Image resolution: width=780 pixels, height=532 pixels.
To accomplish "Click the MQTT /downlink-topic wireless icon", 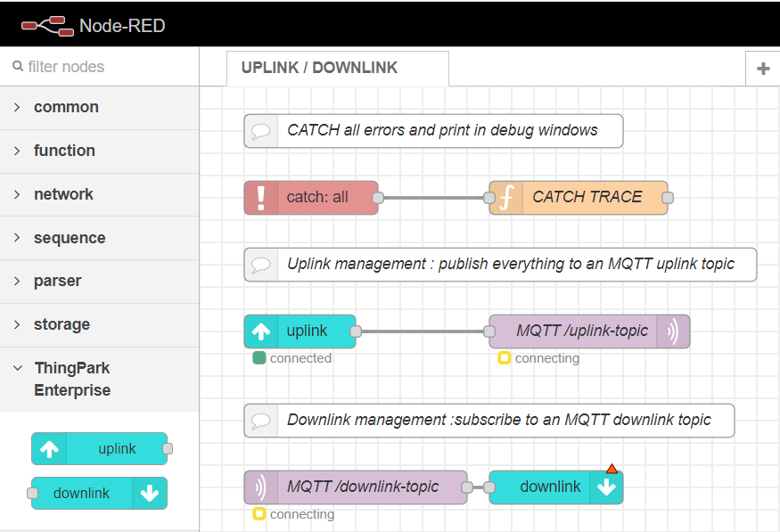I will [x=260, y=487].
